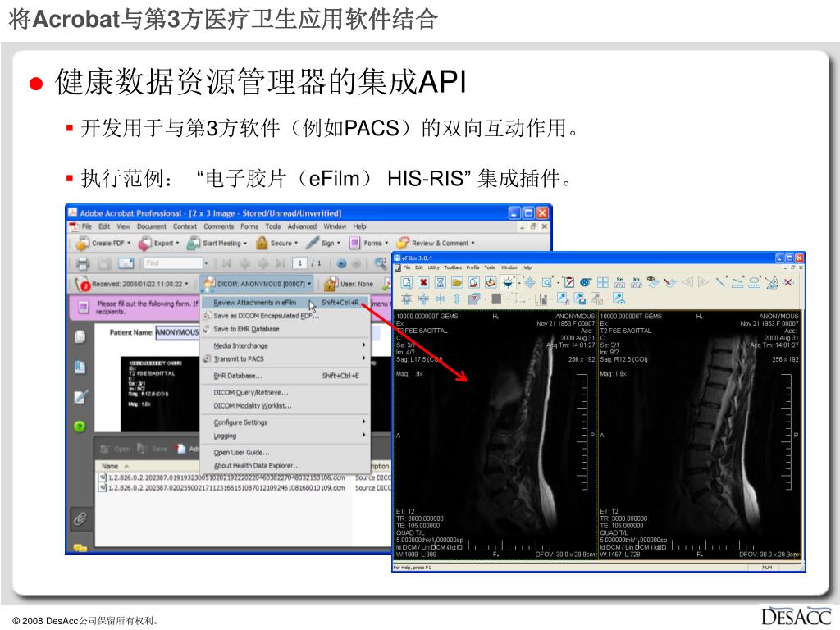This screenshot has width=840, height=630.
Task: Open the Context menu in Acrobat menu bar
Action: (x=185, y=226)
